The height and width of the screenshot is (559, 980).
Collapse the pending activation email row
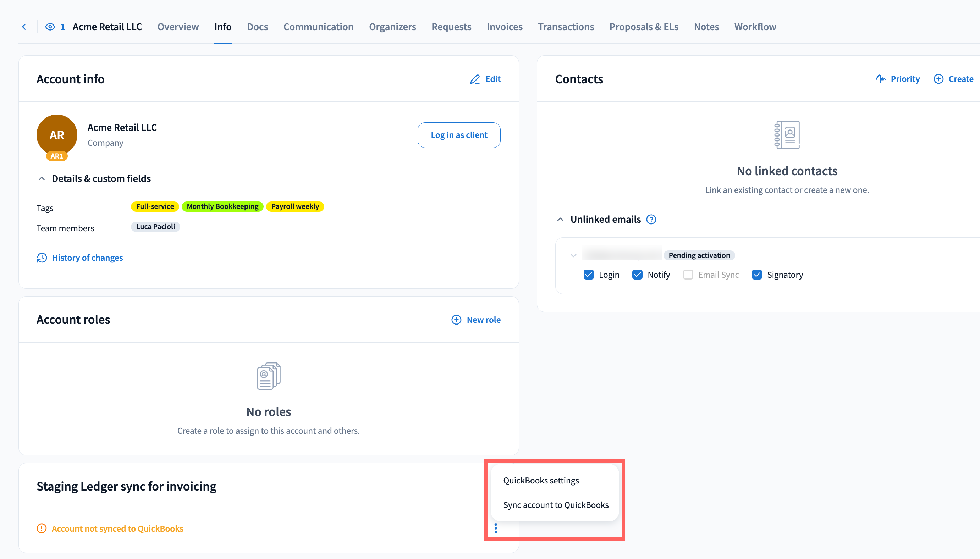pos(573,255)
